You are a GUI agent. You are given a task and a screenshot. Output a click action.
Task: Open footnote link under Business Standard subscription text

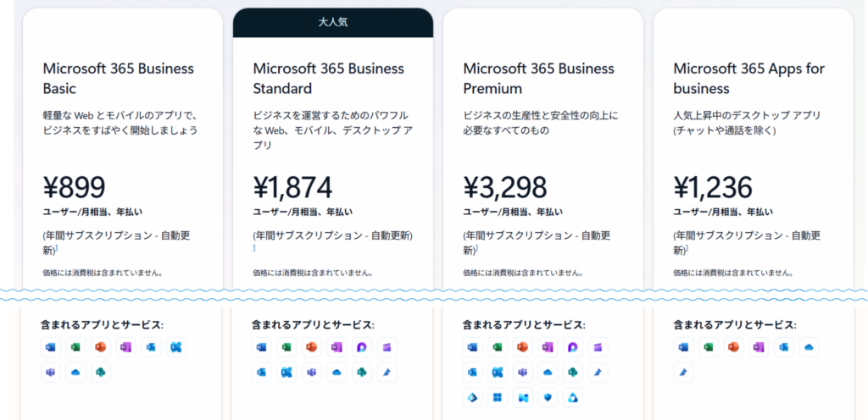coord(253,248)
